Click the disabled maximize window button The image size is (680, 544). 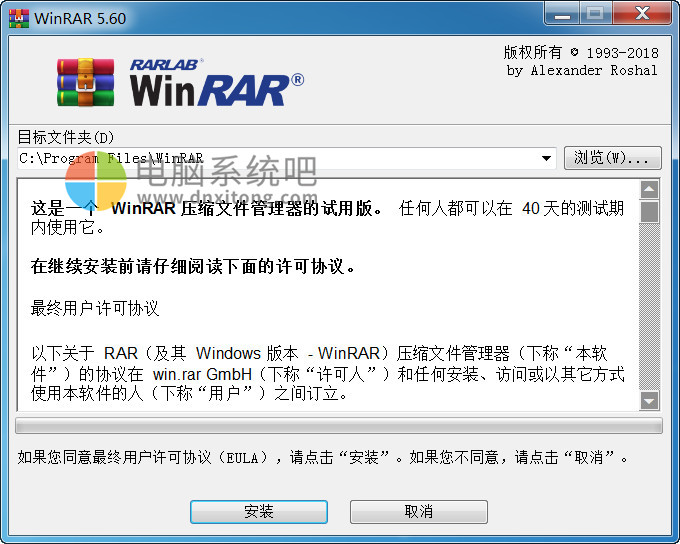pos(595,14)
